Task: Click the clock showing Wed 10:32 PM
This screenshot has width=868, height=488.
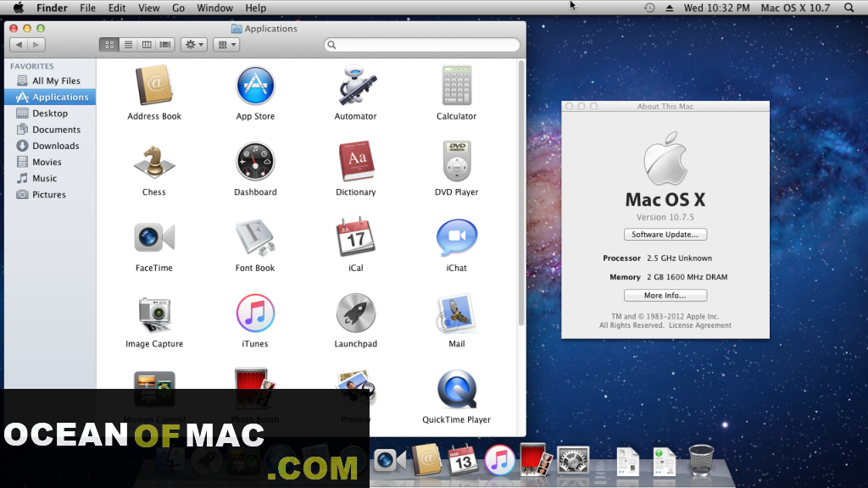Action: pos(716,8)
